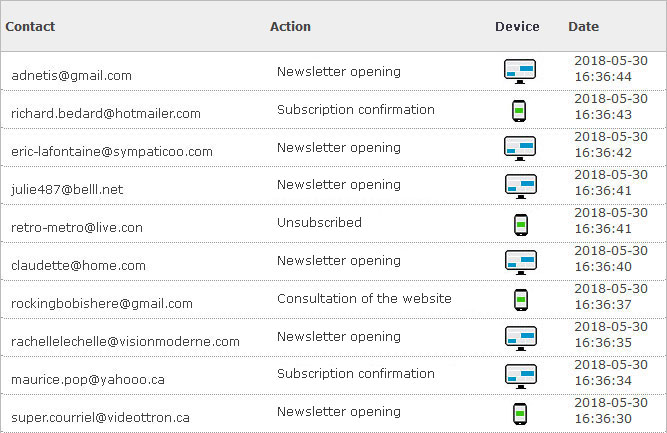Click desktop icon for maurice.pop@yahooo.ca row
This screenshot has width=667, height=433.
521,376
